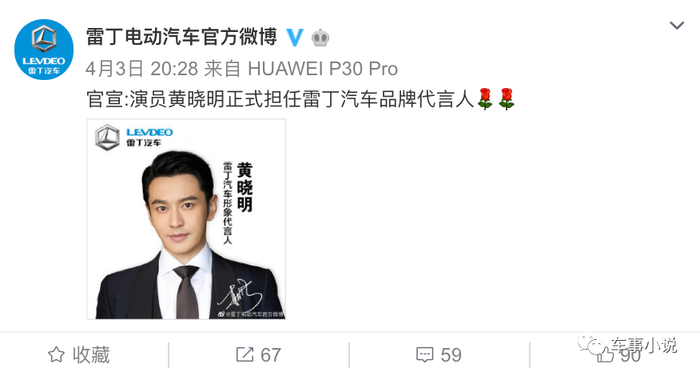Click the post text about 品牌代言人

click(280, 99)
